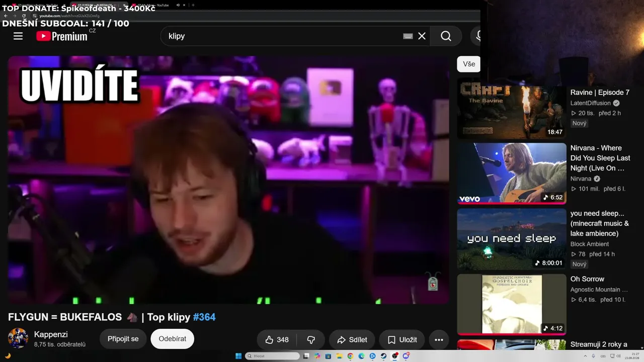Open the you need sleep thumbnail

point(512,239)
